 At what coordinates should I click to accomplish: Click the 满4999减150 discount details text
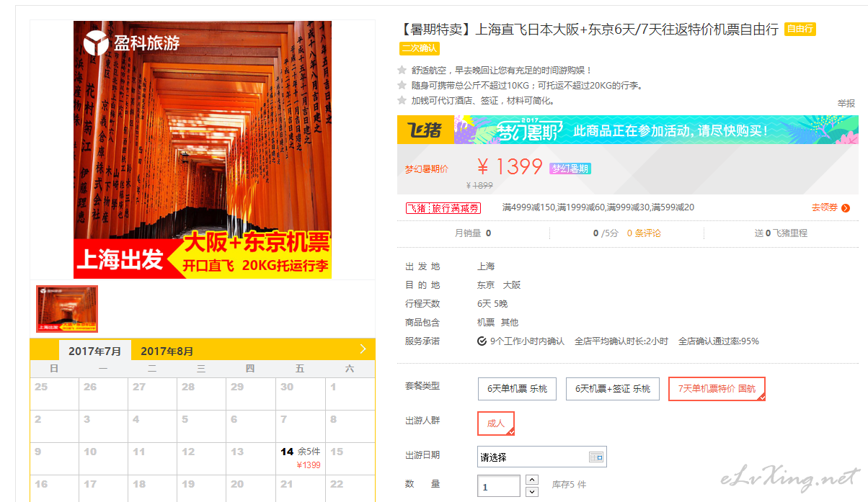tap(598, 207)
